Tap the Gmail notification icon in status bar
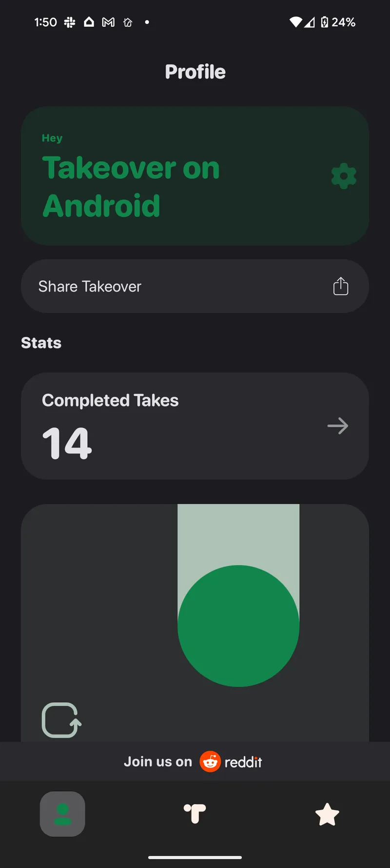The width and height of the screenshot is (390, 868). coord(108,22)
